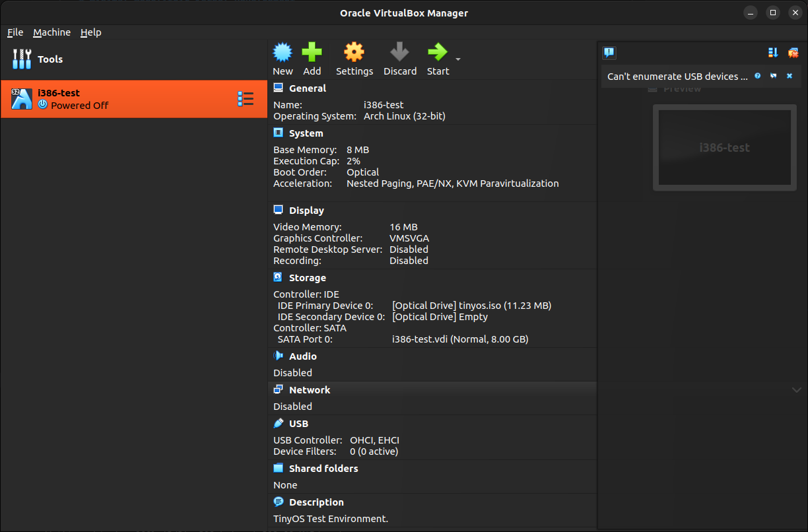Click the Add machine green plus icon
Screen dimensions: 808x532
tap(312, 52)
